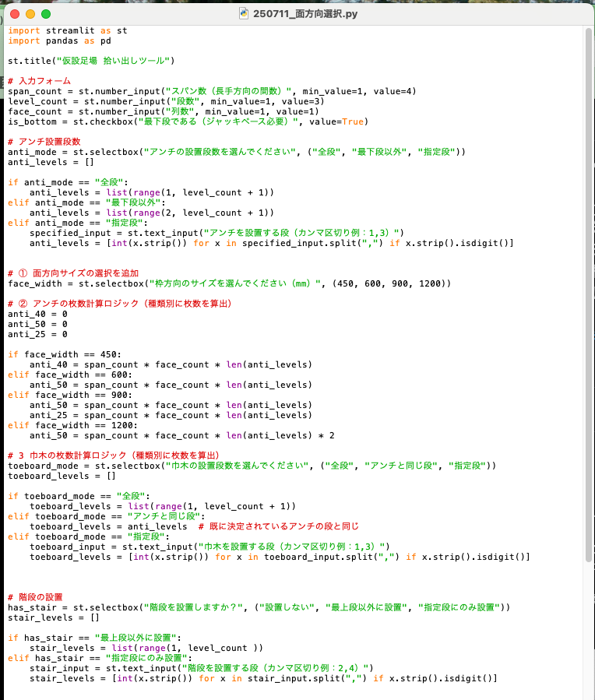The image size is (595, 700).
Task: Click the face_width selectbox line
Action: click(230, 284)
